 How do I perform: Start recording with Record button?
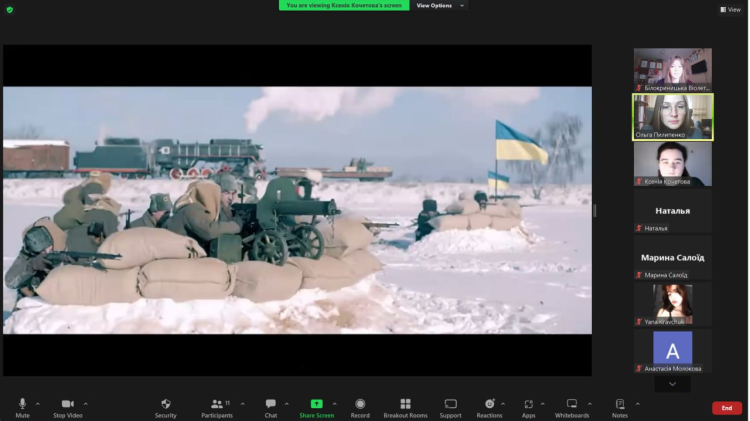pos(360,405)
